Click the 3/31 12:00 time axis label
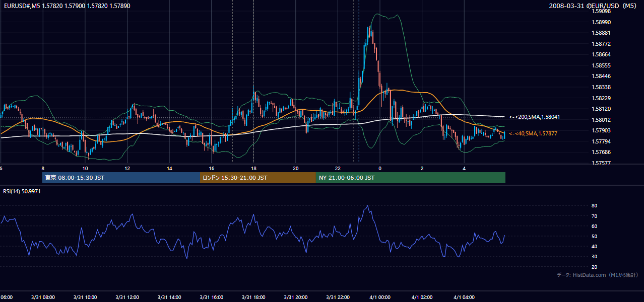Viewport: 644px width, 302px height. (x=127, y=297)
